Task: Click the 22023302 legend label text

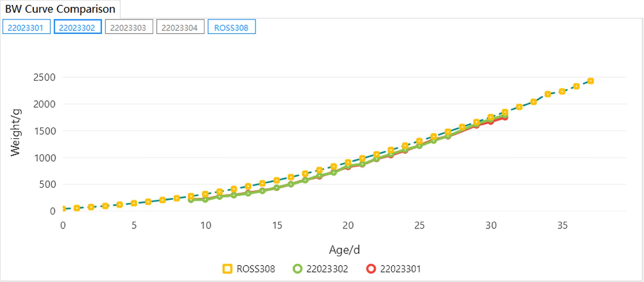Action: tap(327, 269)
